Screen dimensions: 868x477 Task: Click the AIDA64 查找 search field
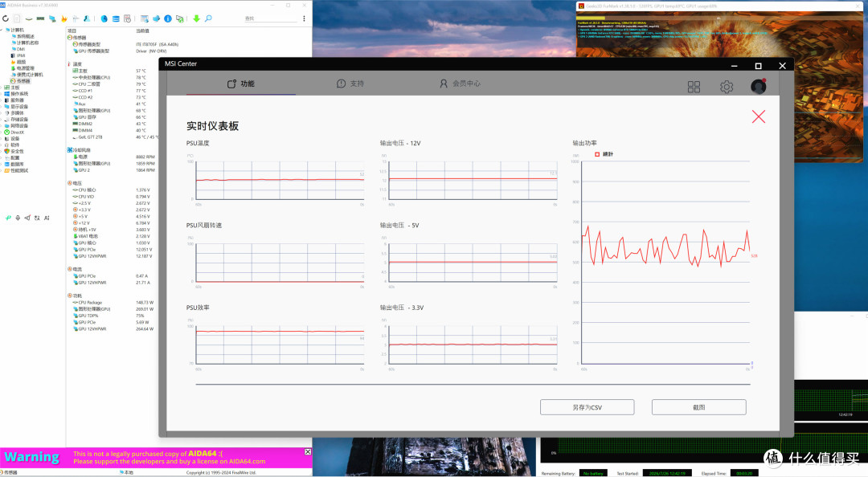272,18
